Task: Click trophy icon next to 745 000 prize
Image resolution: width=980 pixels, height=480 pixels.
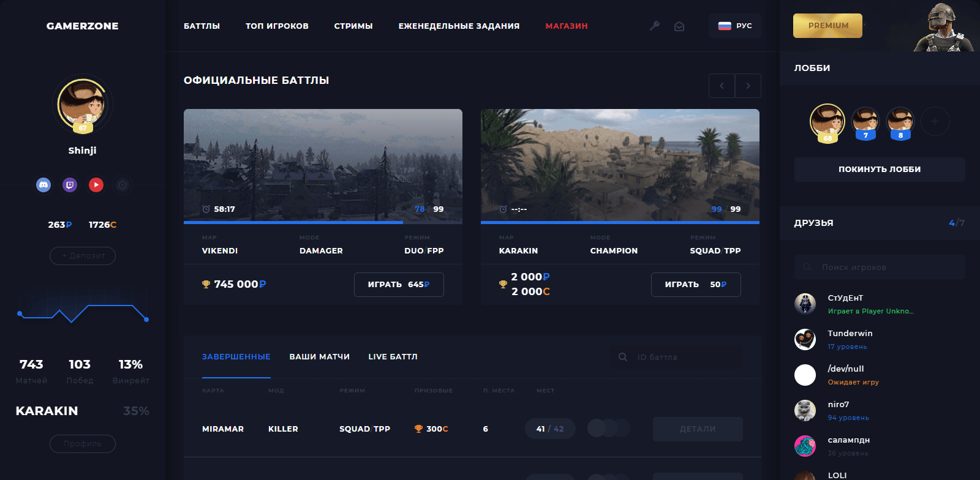Action: tap(206, 284)
